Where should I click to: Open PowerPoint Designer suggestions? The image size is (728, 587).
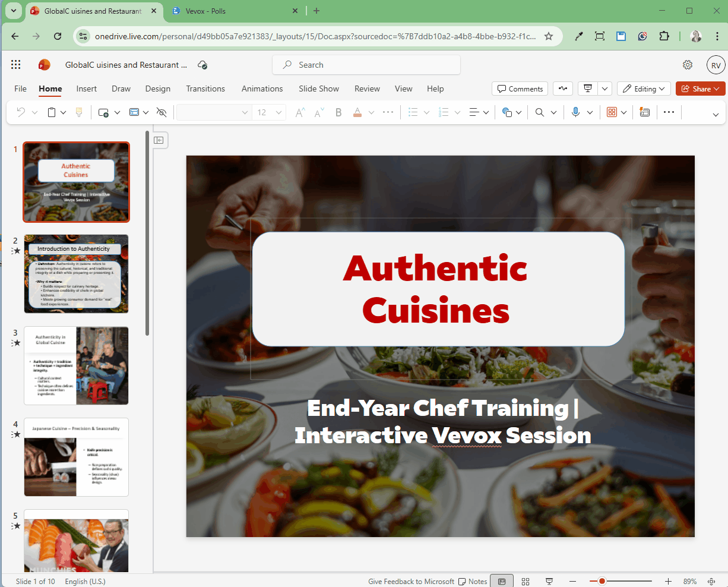point(645,112)
